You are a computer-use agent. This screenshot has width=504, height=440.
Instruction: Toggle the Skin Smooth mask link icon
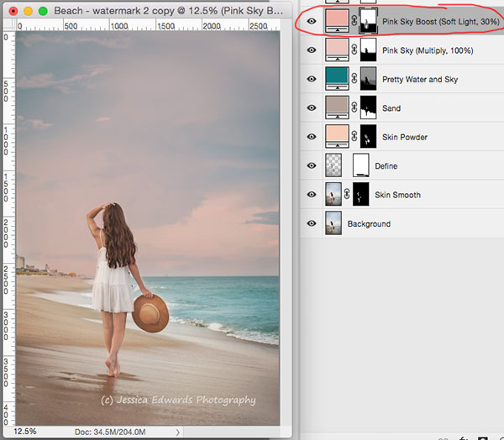pos(347,195)
